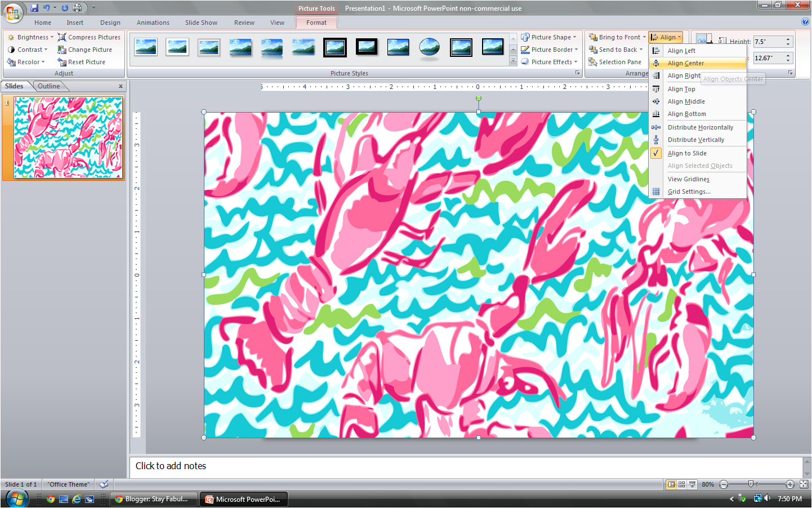Switch to the Outline pane tab
This screenshot has width=812, height=508.
pyautogui.click(x=49, y=86)
